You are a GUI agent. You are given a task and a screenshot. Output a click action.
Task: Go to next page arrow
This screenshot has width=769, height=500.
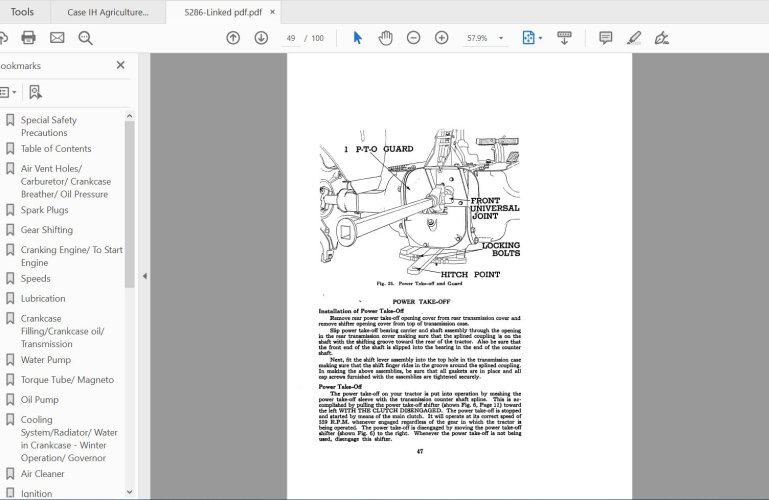click(261, 38)
